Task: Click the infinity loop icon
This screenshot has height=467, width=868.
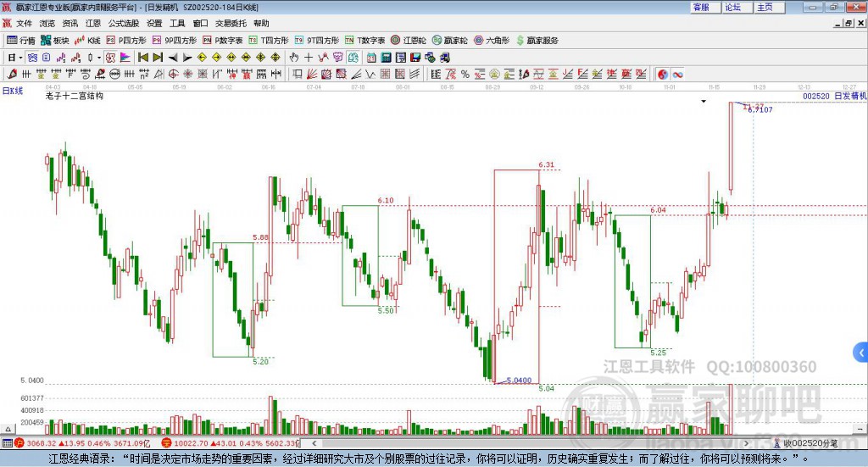Action: 677,74
